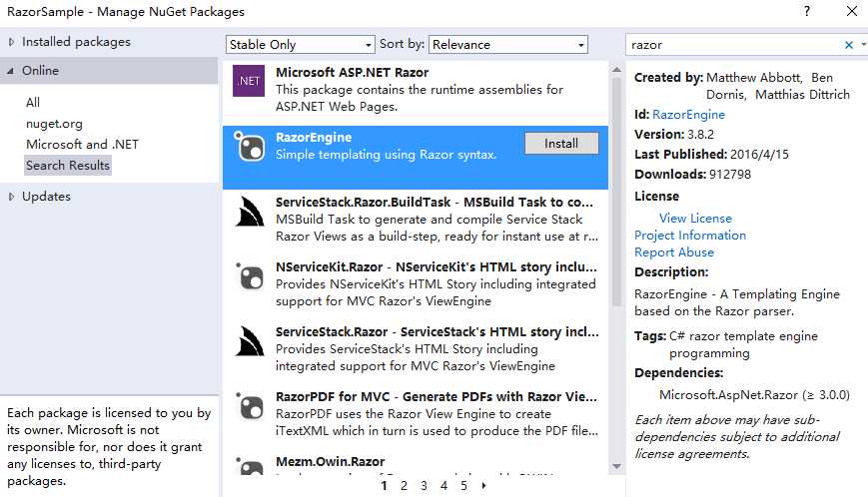Select the nuget.org source
This screenshot has height=497, width=868.
pos(54,124)
